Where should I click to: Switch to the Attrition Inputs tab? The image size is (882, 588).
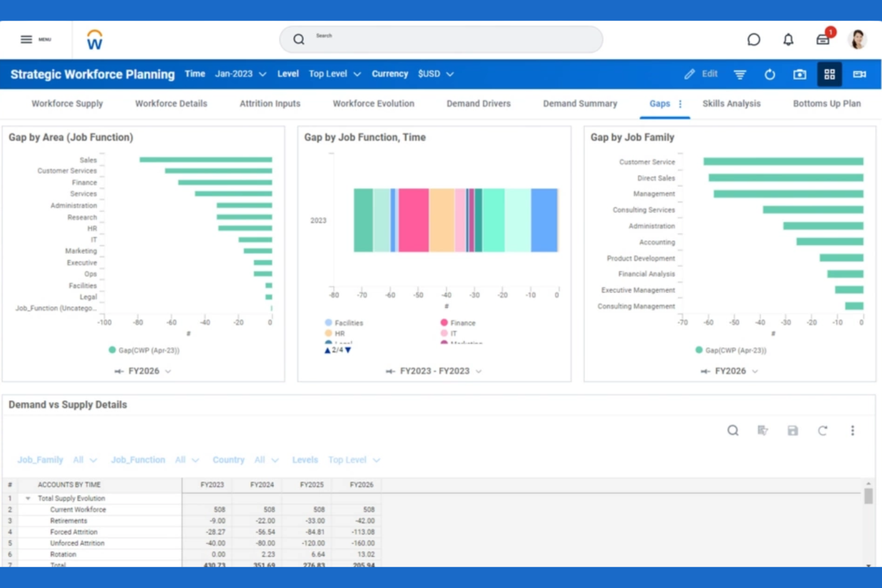tap(270, 104)
